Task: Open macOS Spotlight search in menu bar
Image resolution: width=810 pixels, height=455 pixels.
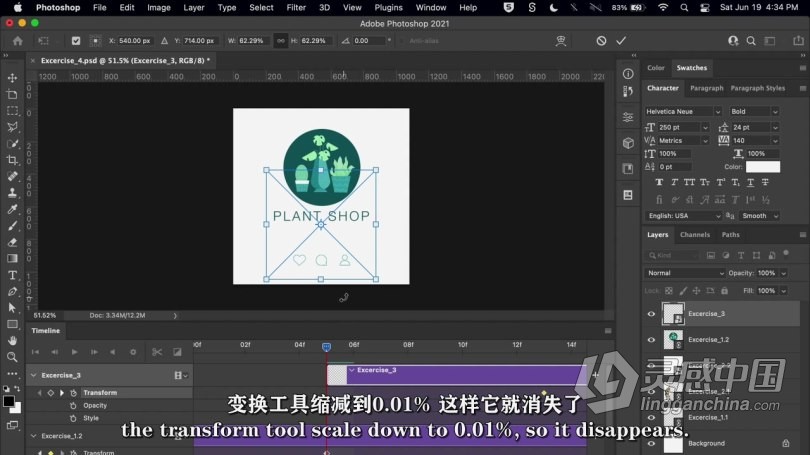Action: tap(684, 8)
